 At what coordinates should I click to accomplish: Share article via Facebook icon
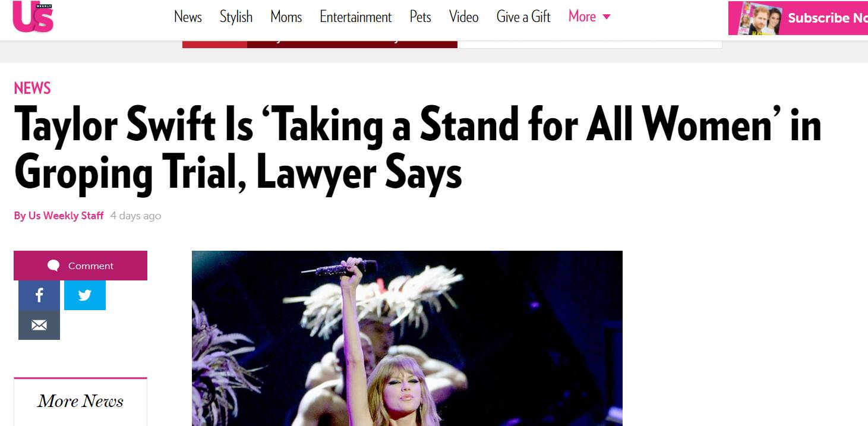39,295
